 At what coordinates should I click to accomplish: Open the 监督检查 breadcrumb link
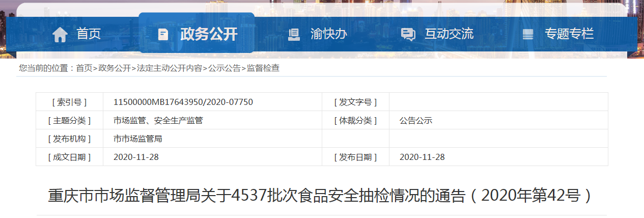[x=263, y=68]
